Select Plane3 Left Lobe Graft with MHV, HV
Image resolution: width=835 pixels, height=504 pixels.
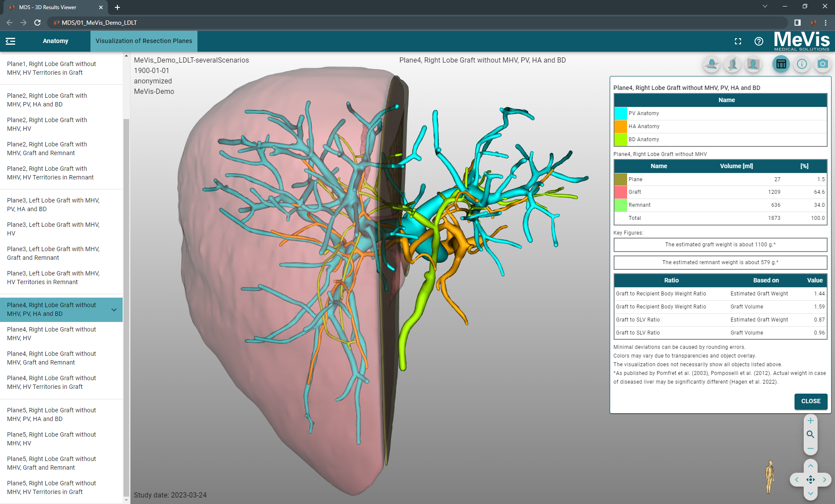[61, 229]
